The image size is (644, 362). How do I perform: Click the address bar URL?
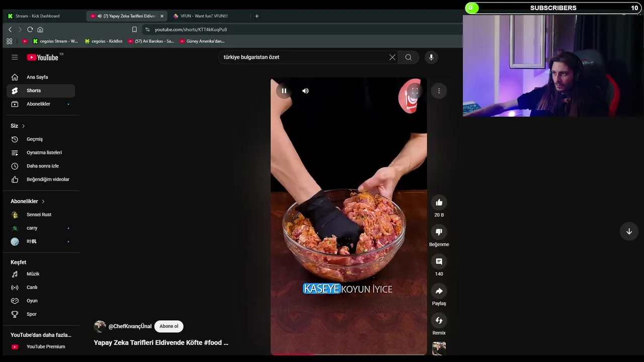tap(191, 30)
